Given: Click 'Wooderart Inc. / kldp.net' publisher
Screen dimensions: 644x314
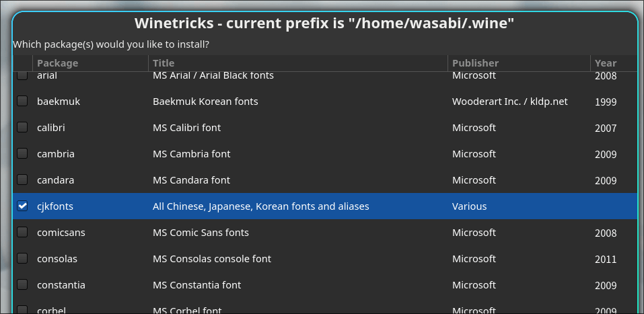Looking at the screenshot, I should [x=509, y=102].
